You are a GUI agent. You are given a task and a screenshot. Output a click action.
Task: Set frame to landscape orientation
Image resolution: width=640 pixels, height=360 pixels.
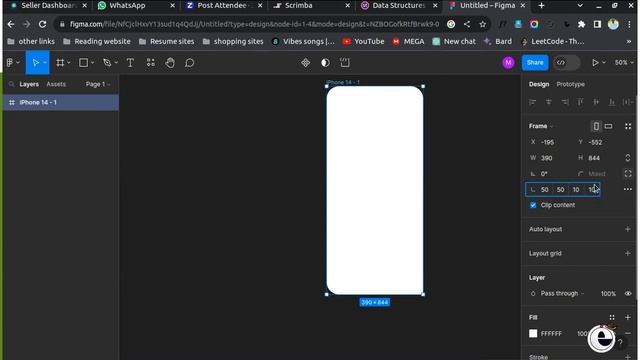[x=608, y=126]
